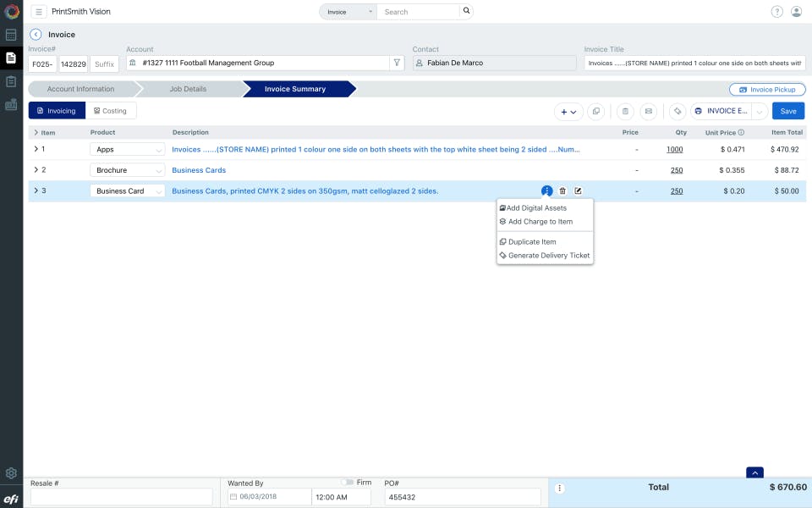Expand item 2 row chevron

click(36, 170)
